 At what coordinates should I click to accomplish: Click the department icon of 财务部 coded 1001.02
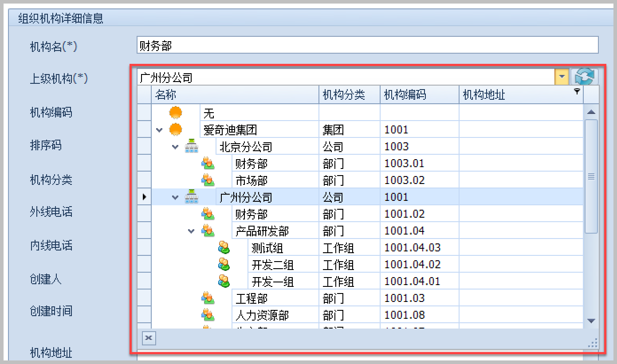208,214
